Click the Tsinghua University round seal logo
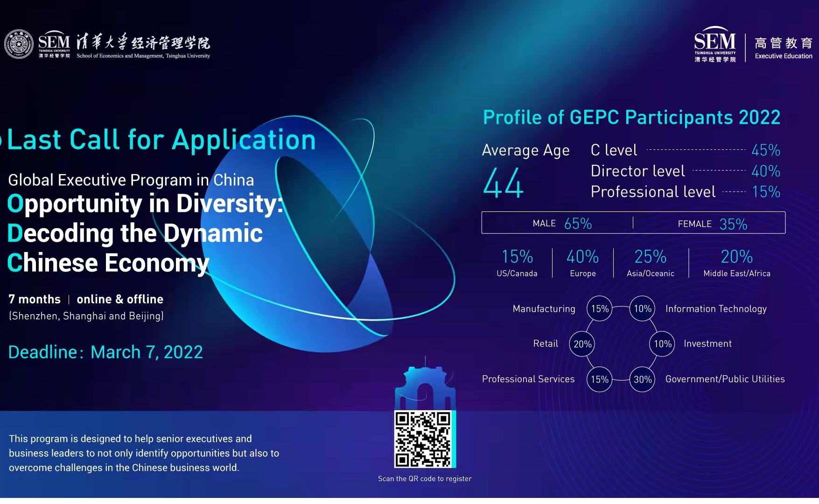Viewport: 819px width, 504px height. click(19, 44)
